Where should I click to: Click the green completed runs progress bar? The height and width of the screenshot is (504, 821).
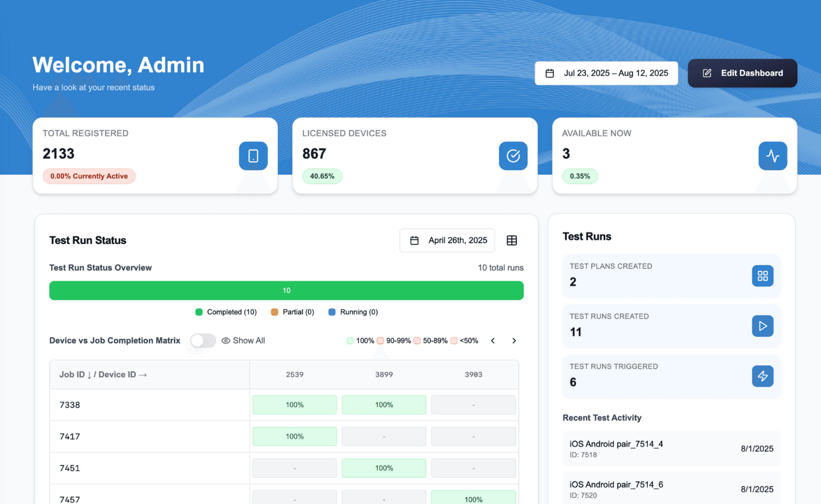coord(286,290)
